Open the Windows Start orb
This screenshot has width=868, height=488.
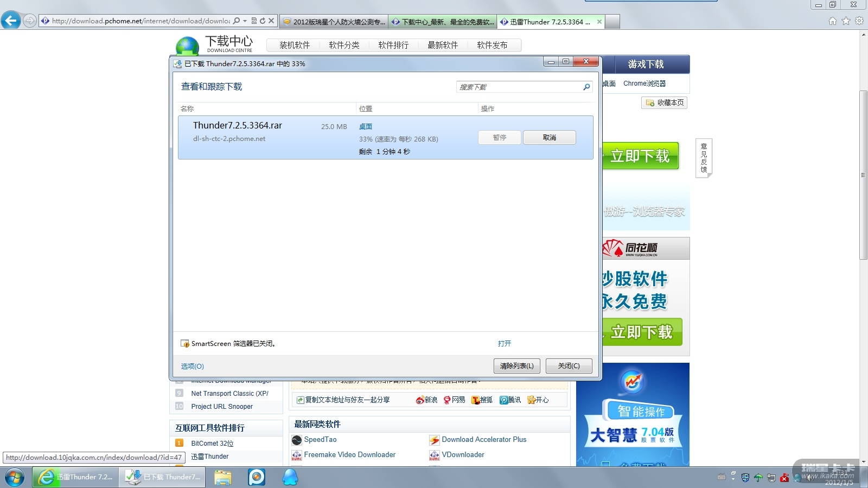tap(15, 477)
